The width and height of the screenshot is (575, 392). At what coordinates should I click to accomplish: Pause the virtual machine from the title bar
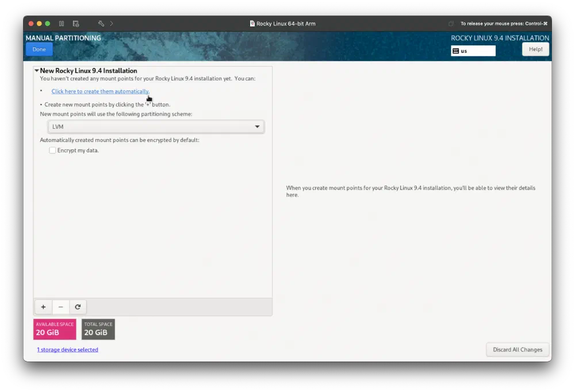click(61, 24)
